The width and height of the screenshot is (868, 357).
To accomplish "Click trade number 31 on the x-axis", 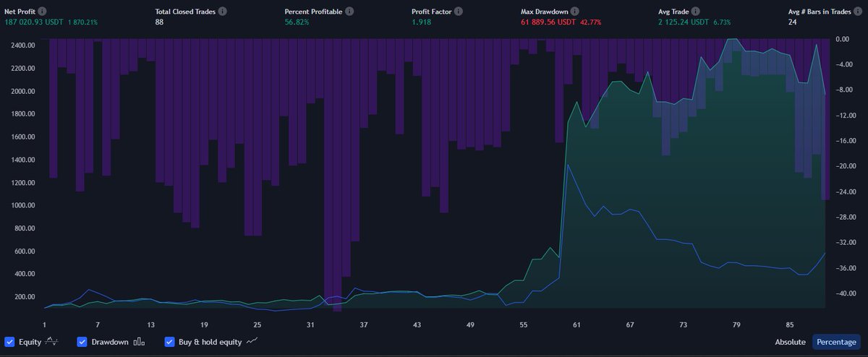I will [x=311, y=325].
